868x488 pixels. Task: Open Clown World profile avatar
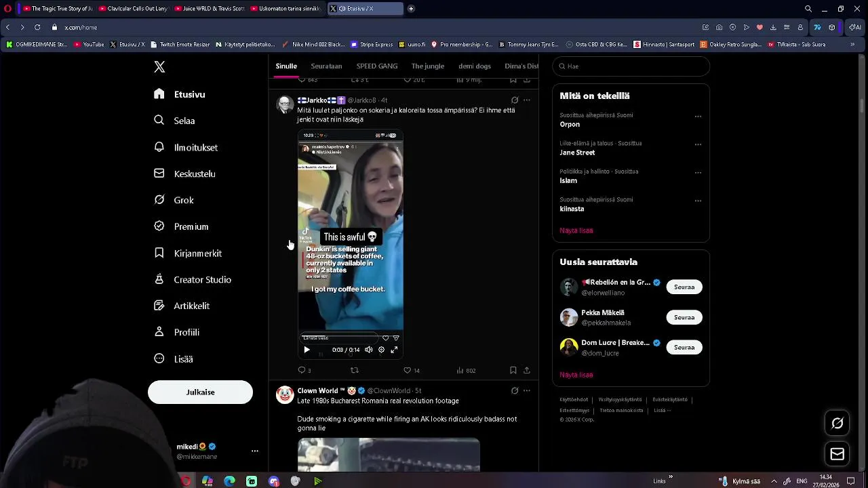point(285,395)
